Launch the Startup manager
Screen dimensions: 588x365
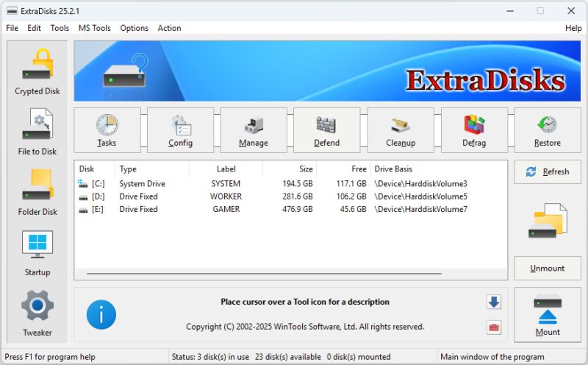tap(37, 253)
